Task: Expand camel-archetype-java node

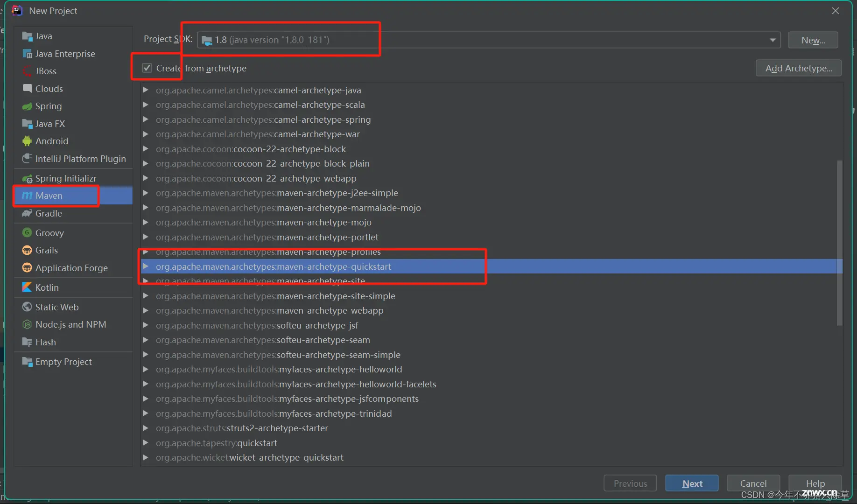Action: (x=146, y=90)
